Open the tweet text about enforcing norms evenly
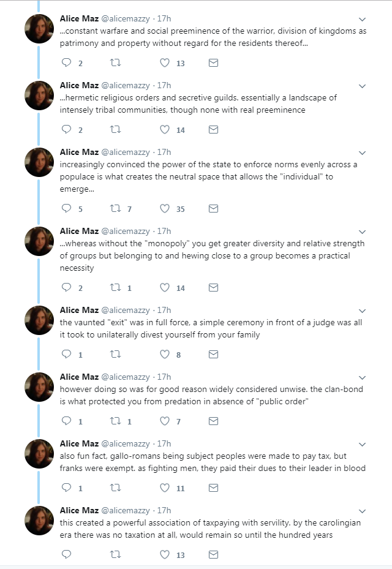This screenshot has height=569, width=392. point(208,176)
